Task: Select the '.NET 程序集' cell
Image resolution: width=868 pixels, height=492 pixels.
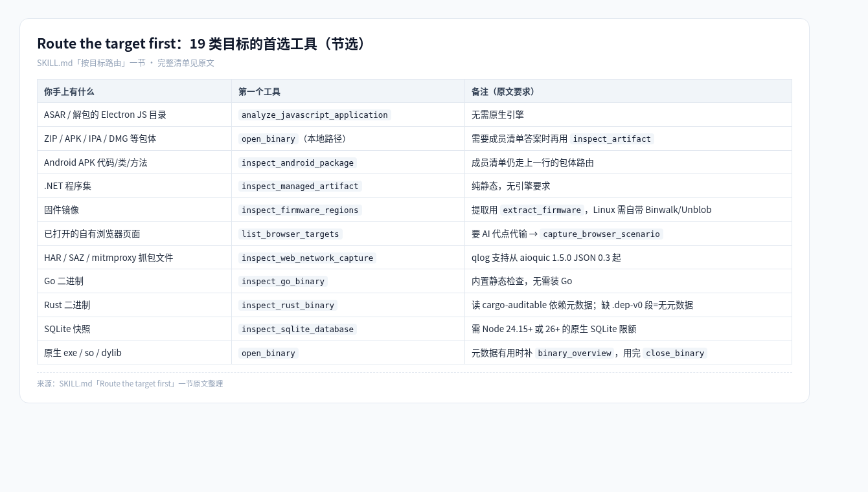Action: click(135, 186)
